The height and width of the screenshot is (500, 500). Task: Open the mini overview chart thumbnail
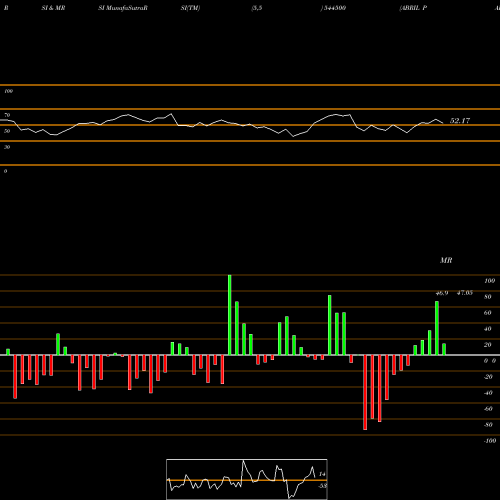[247, 479]
